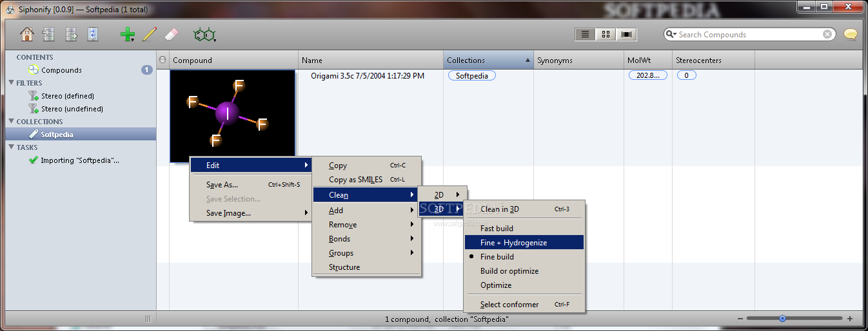The height and width of the screenshot is (331, 868).
Task: Click the import into database icon
Action: point(48,34)
